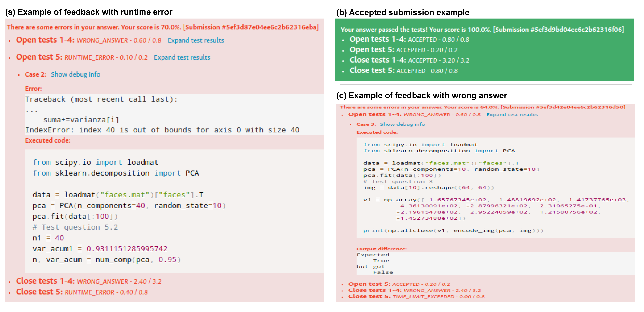
Task: Click Close tests 1-4 ACCEPTED in green panel
Action: click(378, 60)
